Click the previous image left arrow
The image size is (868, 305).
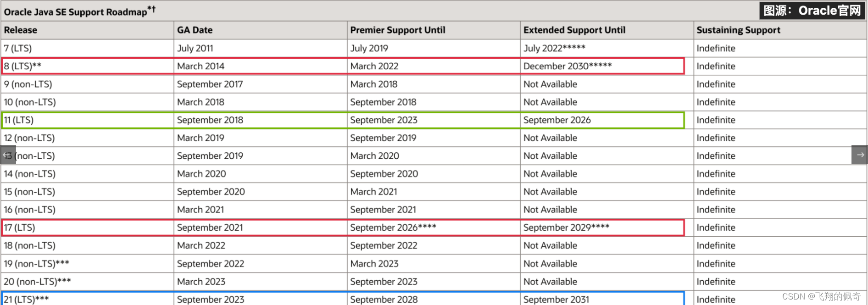pos(8,155)
